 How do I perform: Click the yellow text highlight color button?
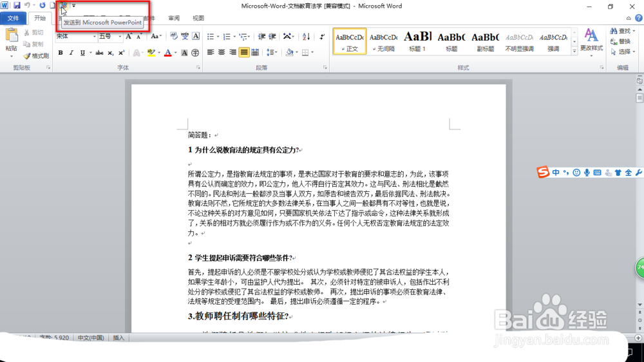point(151,53)
